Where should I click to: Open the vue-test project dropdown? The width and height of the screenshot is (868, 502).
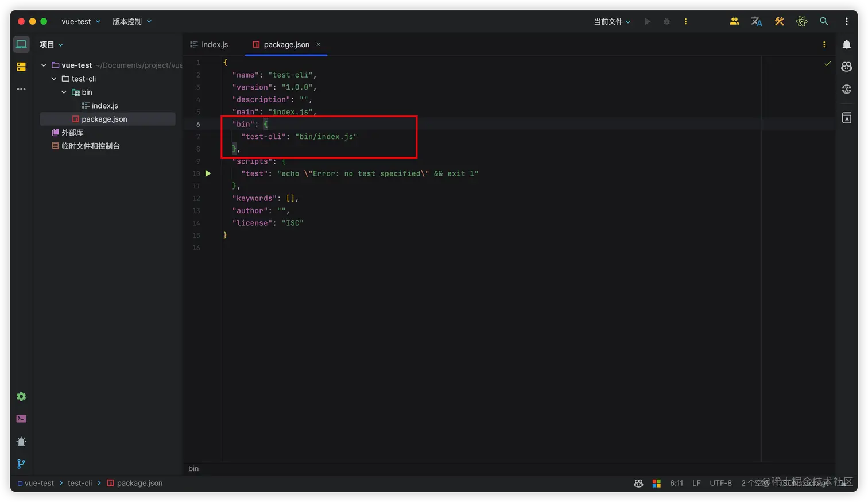point(81,21)
